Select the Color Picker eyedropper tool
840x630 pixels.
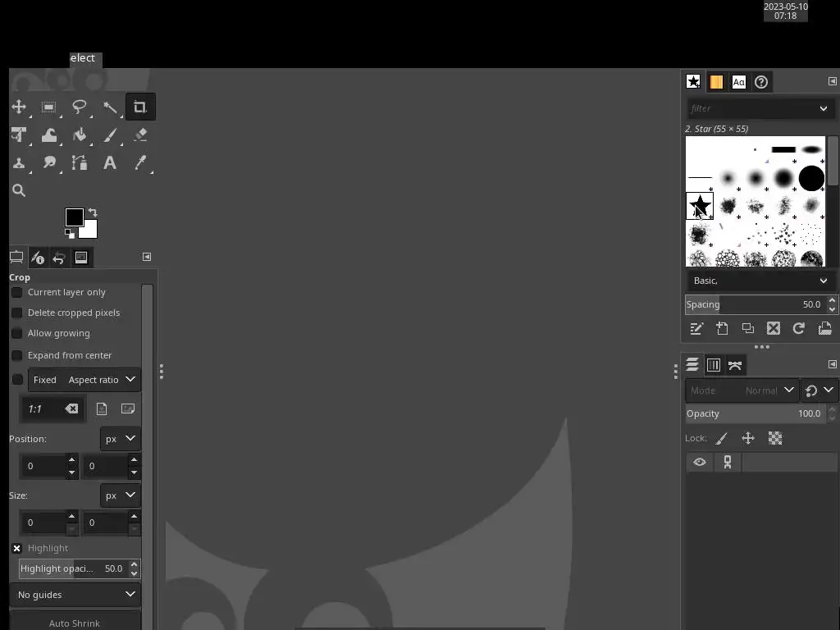140,162
